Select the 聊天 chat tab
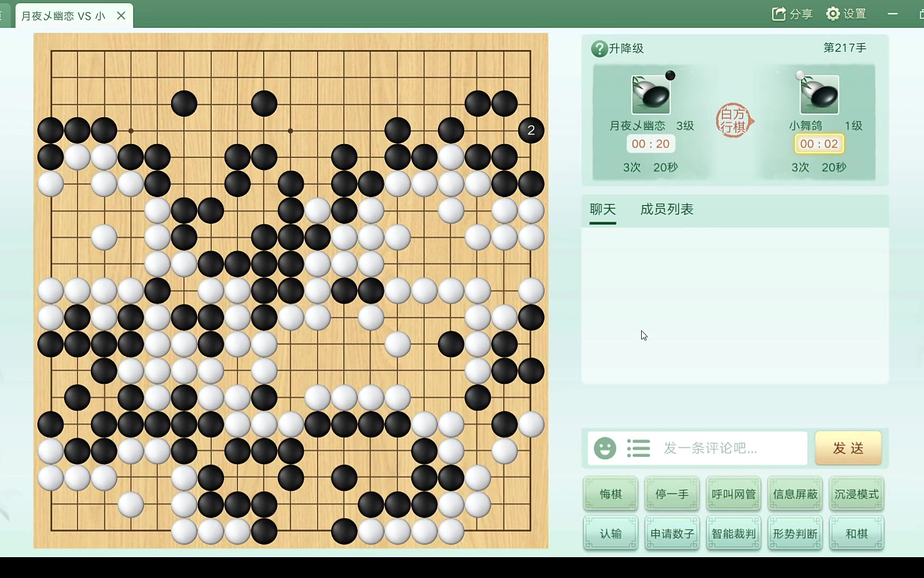The image size is (924, 578). [x=603, y=209]
